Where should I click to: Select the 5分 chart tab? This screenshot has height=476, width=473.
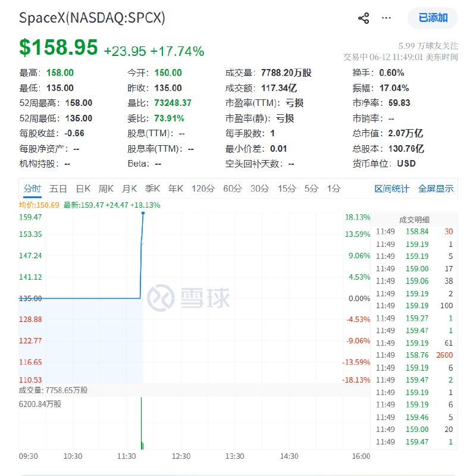click(x=311, y=189)
